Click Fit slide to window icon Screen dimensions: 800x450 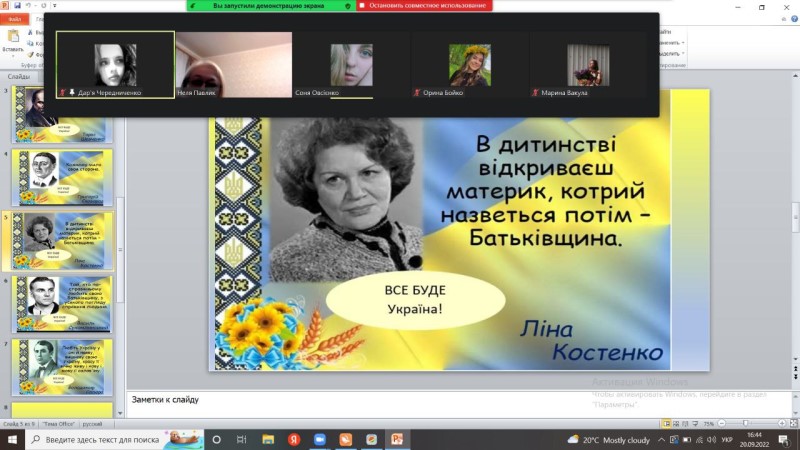793,423
